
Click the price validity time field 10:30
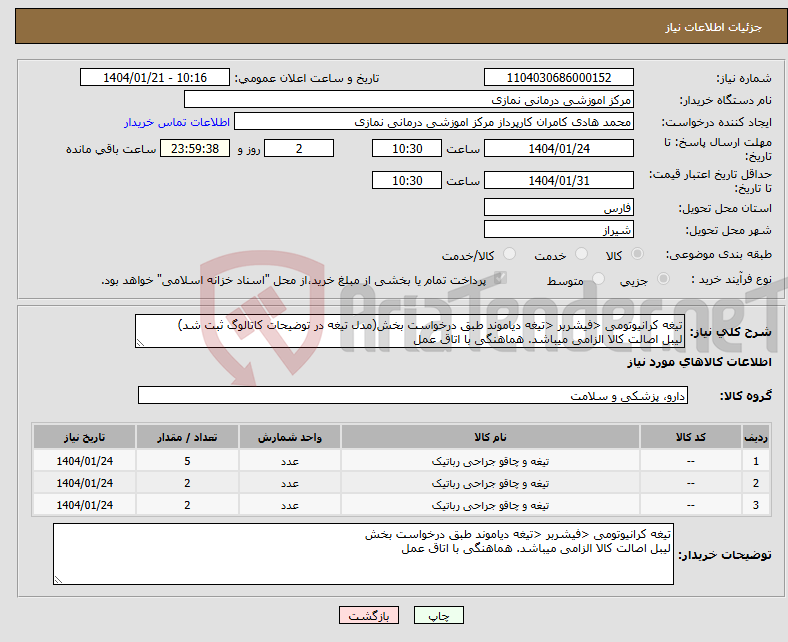coord(407,180)
